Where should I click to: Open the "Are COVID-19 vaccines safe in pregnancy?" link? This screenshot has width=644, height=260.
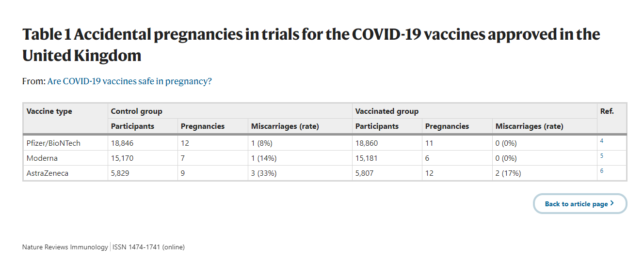pos(129,81)
